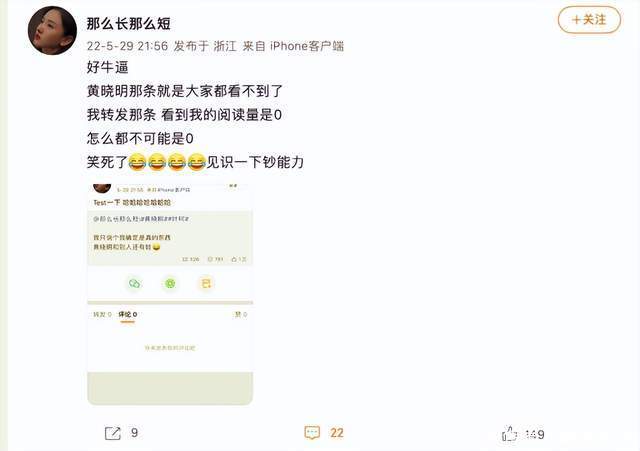The height and width of the screenshot is (451, 640).
Task: Open the profile avatar of 那么长那么短
Action: 52,31
